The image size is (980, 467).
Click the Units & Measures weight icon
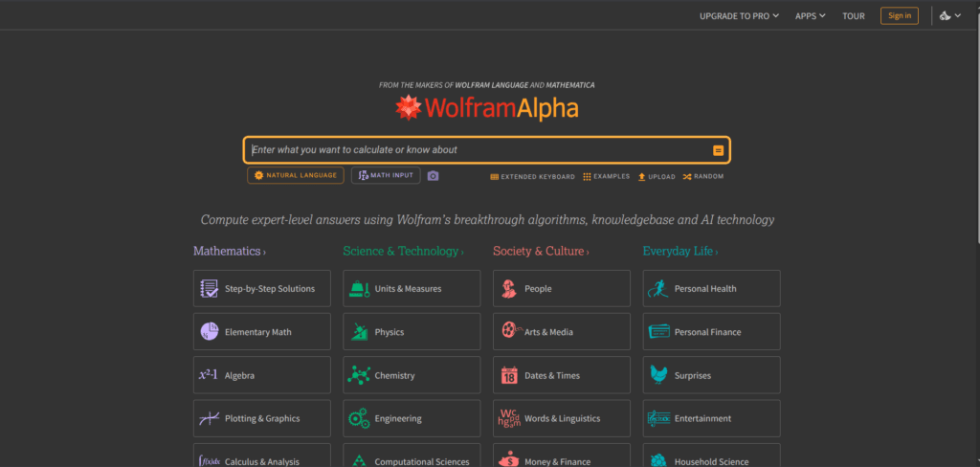tap(360, 289)
